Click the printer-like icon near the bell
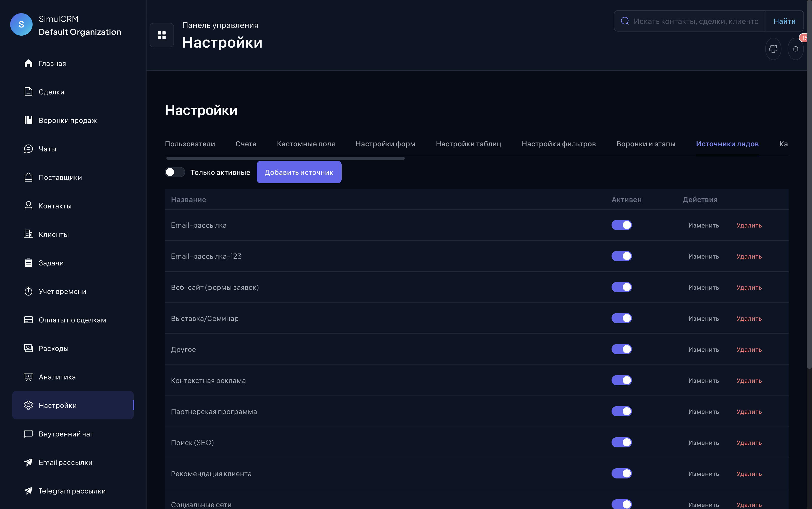This screenshot has height=509, width=812. click(x=773, y=49)
